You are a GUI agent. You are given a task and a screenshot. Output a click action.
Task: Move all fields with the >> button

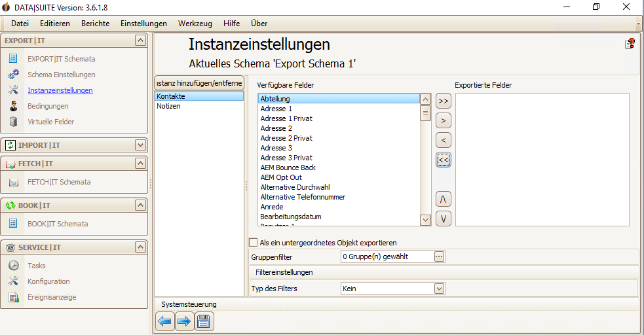443,101
